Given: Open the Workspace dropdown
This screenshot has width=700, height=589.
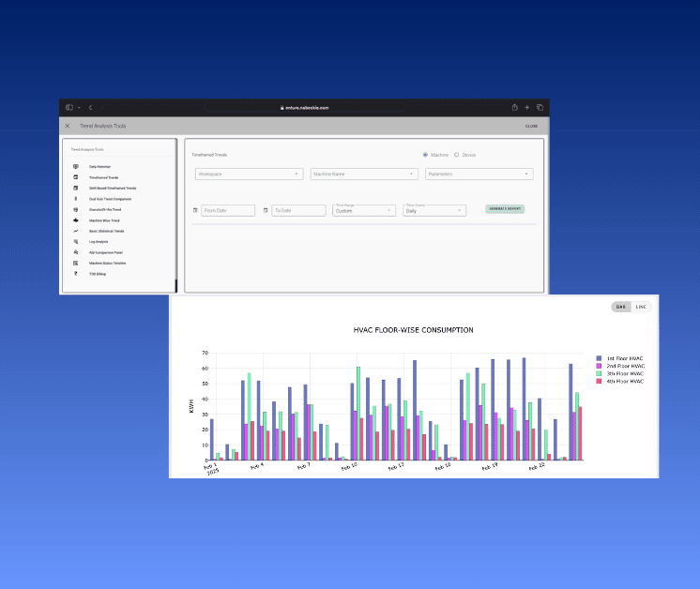Looking at the screenshot, I should (x=249, y=174).
